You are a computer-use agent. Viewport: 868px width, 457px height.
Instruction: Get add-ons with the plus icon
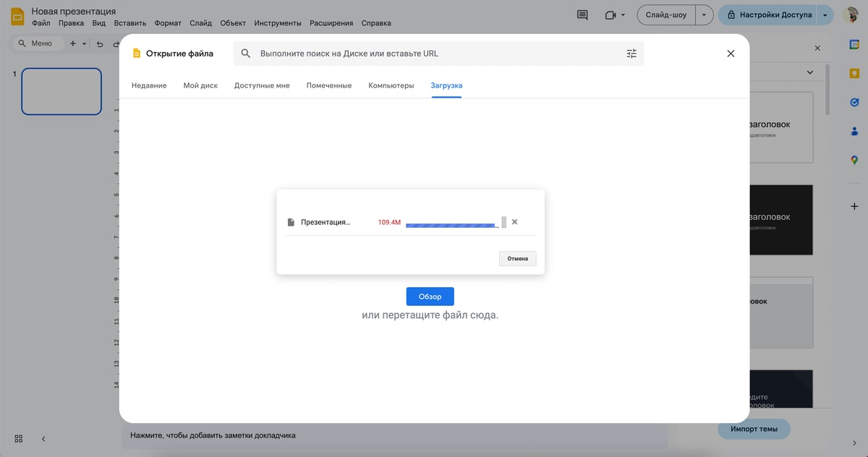click(854, 205)
